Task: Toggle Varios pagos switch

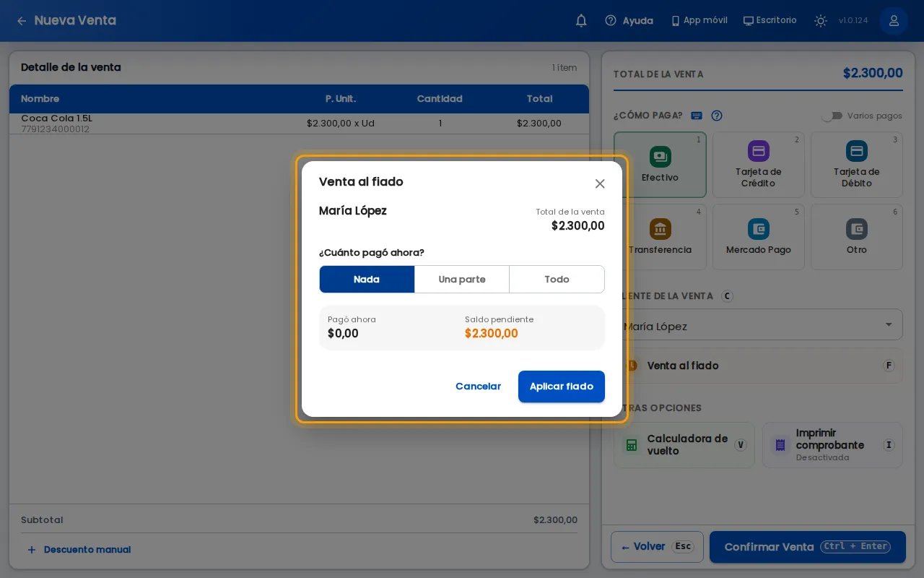Action: tap(832, 116)
